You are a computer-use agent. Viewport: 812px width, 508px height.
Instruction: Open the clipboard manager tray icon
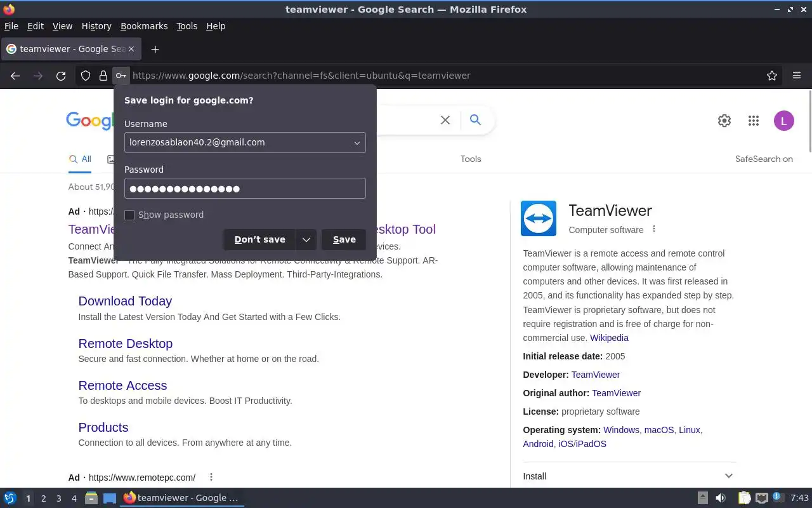click(x=745, y=498)
